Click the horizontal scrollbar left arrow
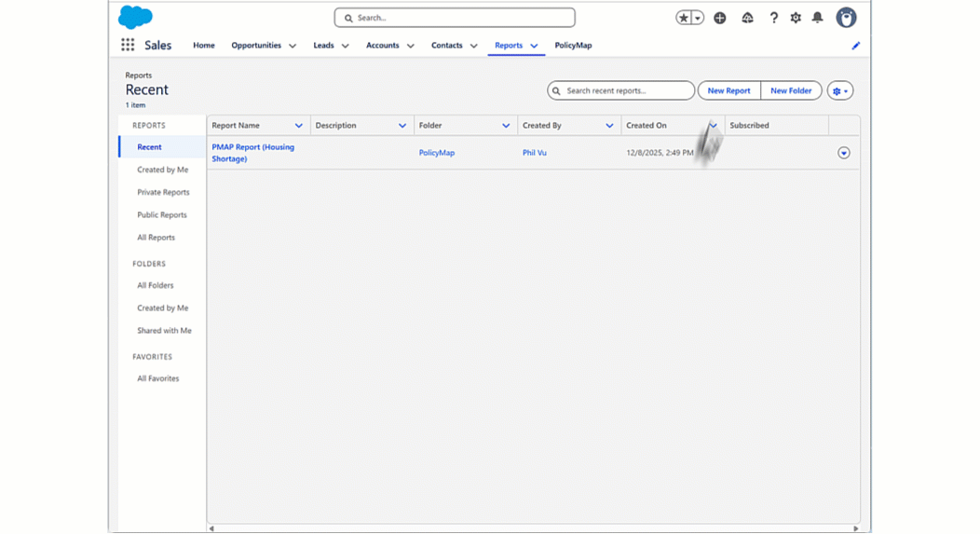 (211, 528)
